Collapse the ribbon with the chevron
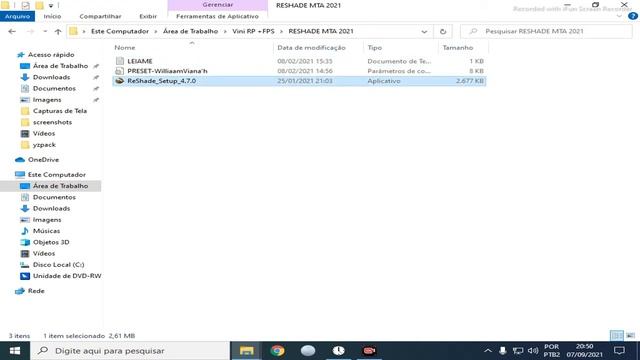 619,16
